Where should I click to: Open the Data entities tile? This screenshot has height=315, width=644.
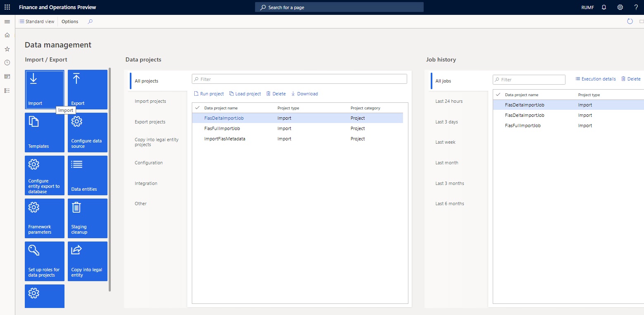click(88, 175)
